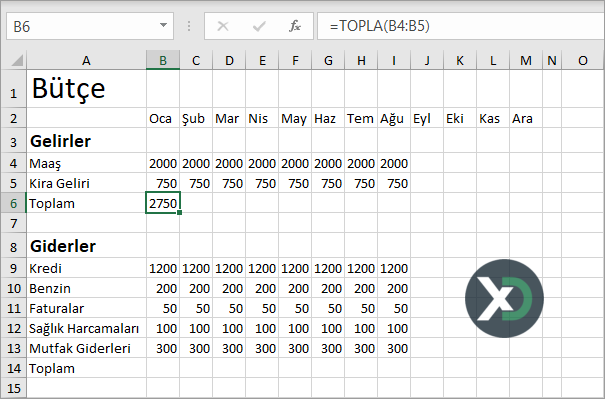Select the Kira Geliri label cell

86,183
